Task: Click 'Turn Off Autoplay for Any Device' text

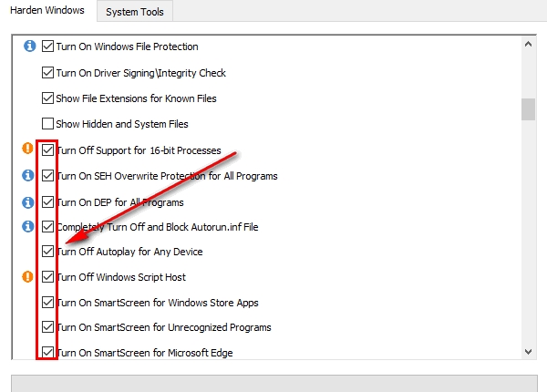Action: [x=129, y=252]
